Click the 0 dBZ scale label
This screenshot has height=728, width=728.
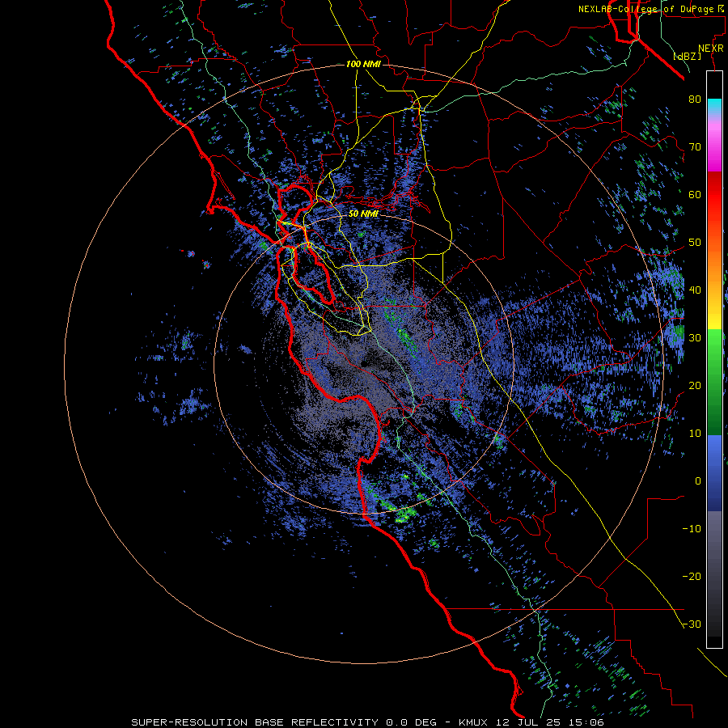click(x=698, y=481)
